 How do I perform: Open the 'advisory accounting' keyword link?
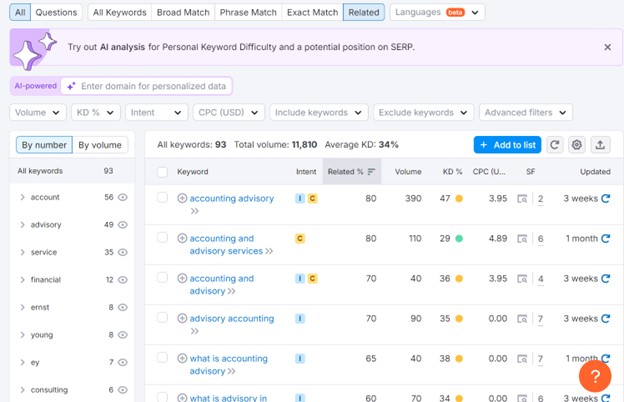232,318
